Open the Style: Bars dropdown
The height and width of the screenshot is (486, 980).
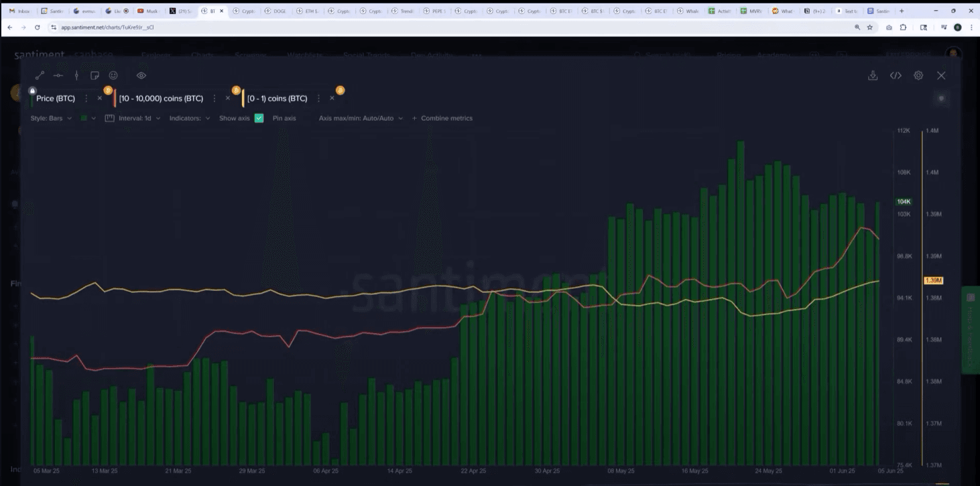[51, 119]
